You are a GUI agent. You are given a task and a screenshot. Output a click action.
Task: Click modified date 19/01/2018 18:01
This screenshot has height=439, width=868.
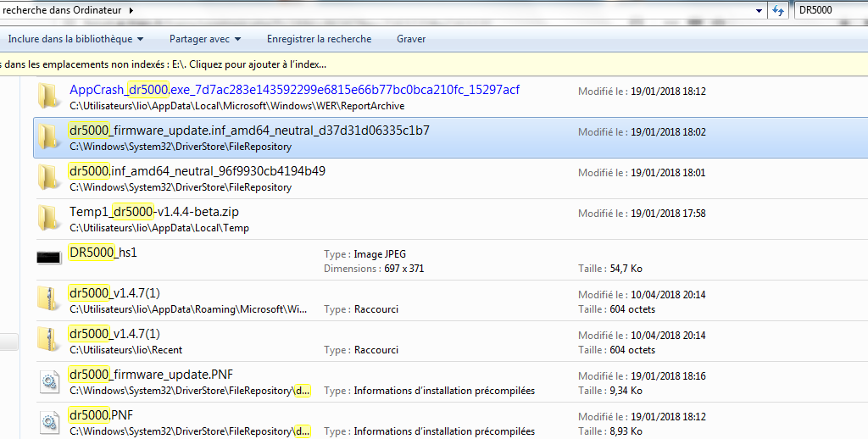pos(643,173)
